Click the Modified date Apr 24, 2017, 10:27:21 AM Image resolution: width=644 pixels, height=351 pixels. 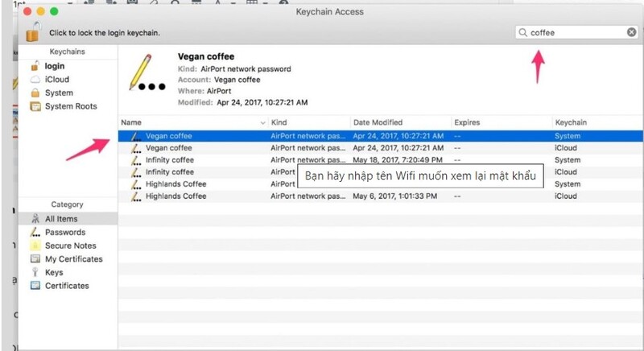[x=262, y=102]
